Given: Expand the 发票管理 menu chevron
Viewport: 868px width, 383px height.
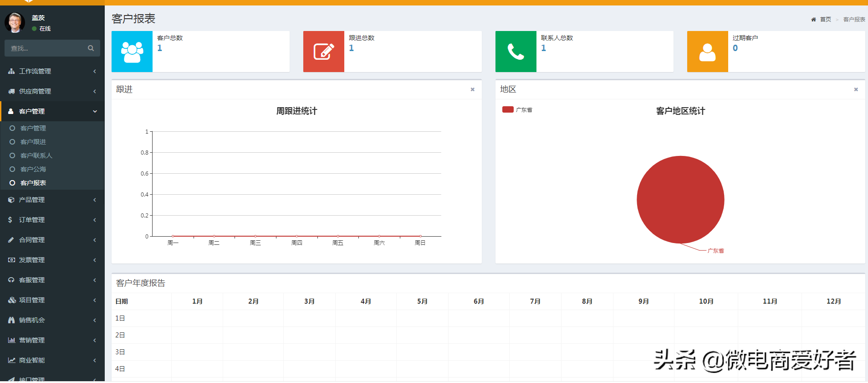Looking at the screenshot, I should [x=95, y=260].
